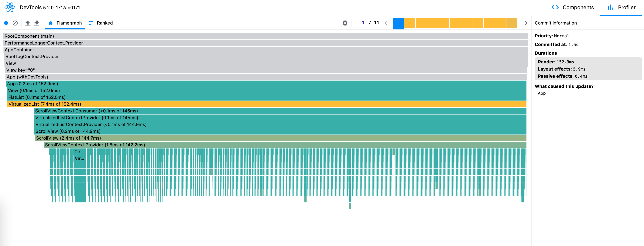Click the Layout effects: 5.9ms text
This screenshot has width=644, height=246.
pyautogui.click(x=561, y=69)
